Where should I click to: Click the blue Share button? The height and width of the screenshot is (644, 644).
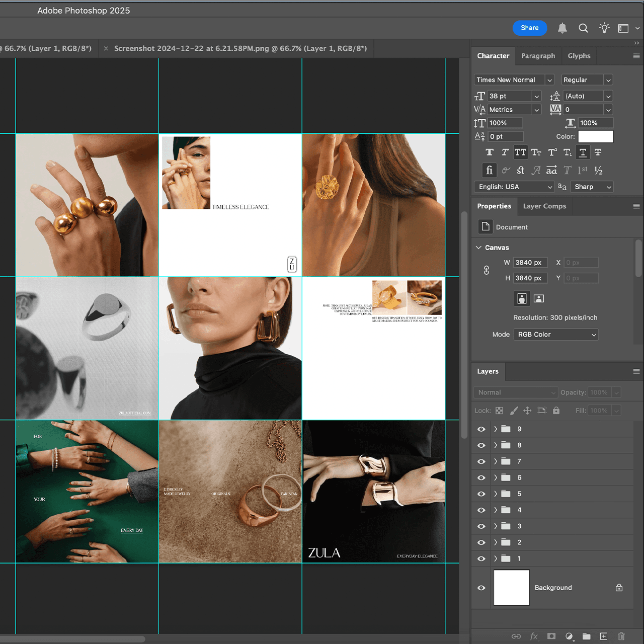[x=529, y=28]
